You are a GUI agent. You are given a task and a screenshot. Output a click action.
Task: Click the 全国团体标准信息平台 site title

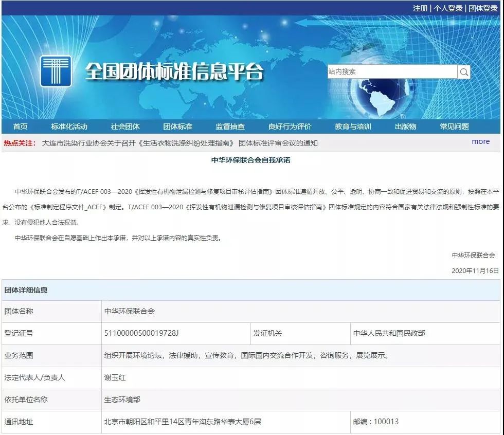(174, 71)
